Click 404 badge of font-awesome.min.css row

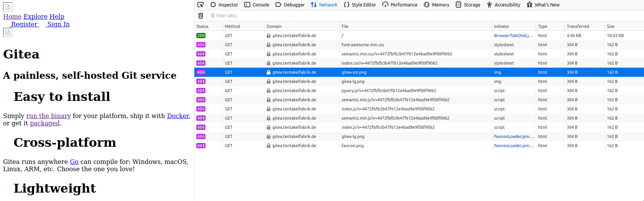(201, 45)
